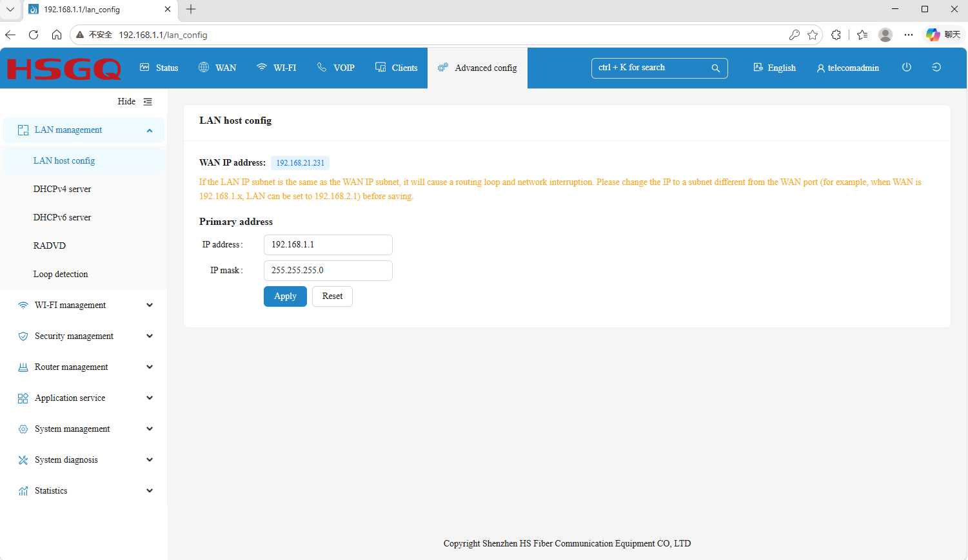Click the power reboot icon in header
The width and height of the screenshot is (968, 560).
906,67
